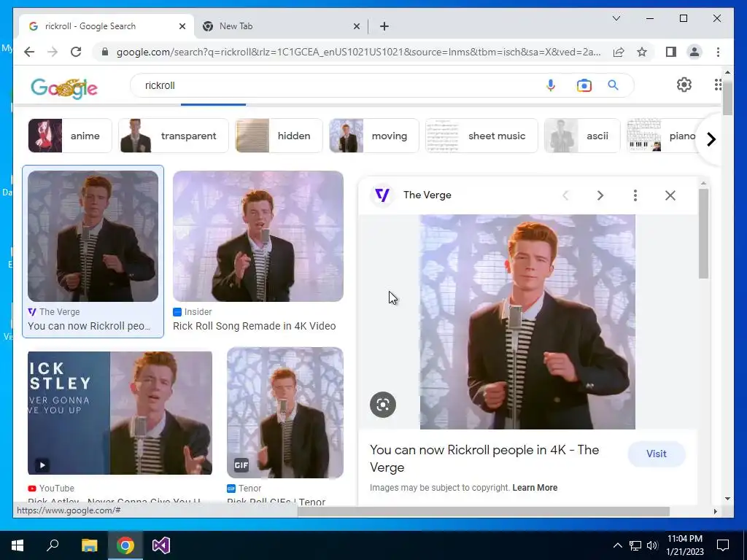Open the Tenor GIF result thumbnail
This screenshot has height=560, width=747.
[x=285, y=413]
